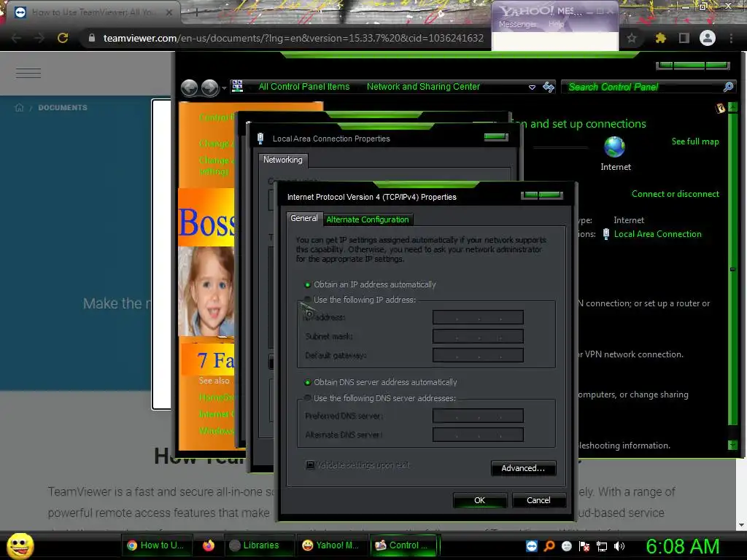Open Local Area Connection link
747x560 pixels.
[657, 234]
